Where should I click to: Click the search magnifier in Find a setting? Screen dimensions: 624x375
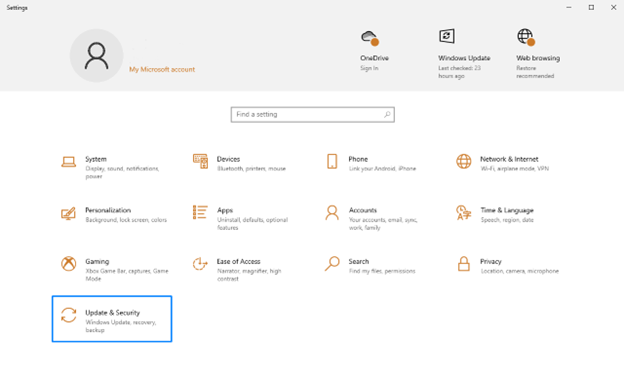(x=387, y=115)
